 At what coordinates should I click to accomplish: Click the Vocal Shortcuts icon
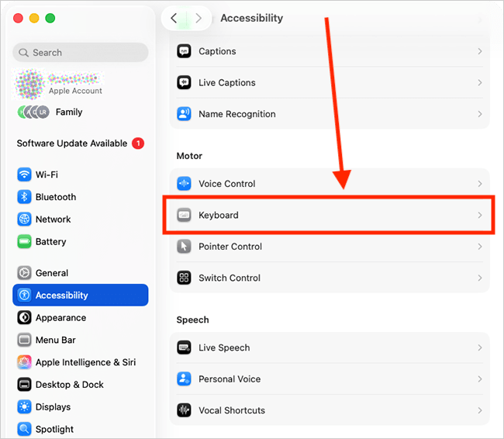click(184, 410)
